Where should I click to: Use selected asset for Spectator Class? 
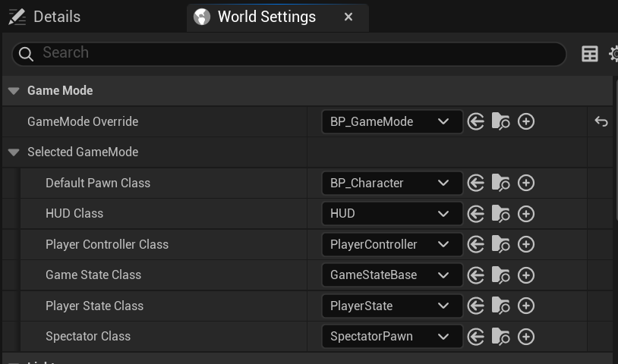[476, 337]
